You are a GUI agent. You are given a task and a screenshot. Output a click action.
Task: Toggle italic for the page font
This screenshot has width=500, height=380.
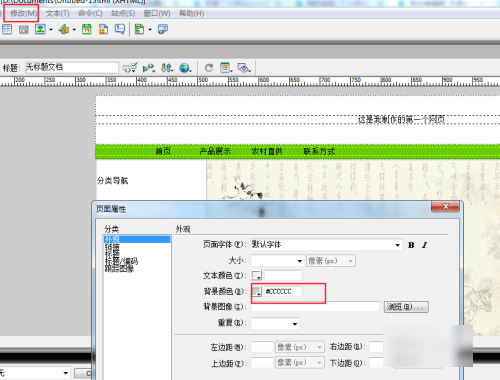point(424,245)
